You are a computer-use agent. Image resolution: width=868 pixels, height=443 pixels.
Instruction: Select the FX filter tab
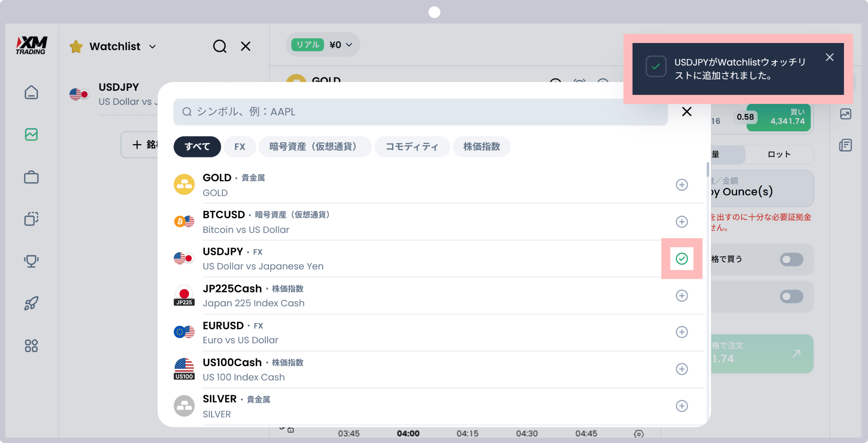pyautogui.click(x=240, y=146)
